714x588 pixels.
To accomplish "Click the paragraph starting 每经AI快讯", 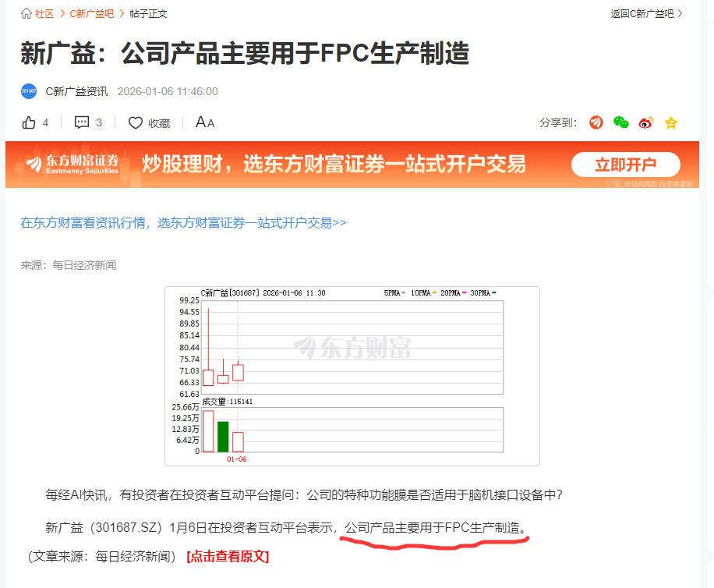I will (304, 495).
